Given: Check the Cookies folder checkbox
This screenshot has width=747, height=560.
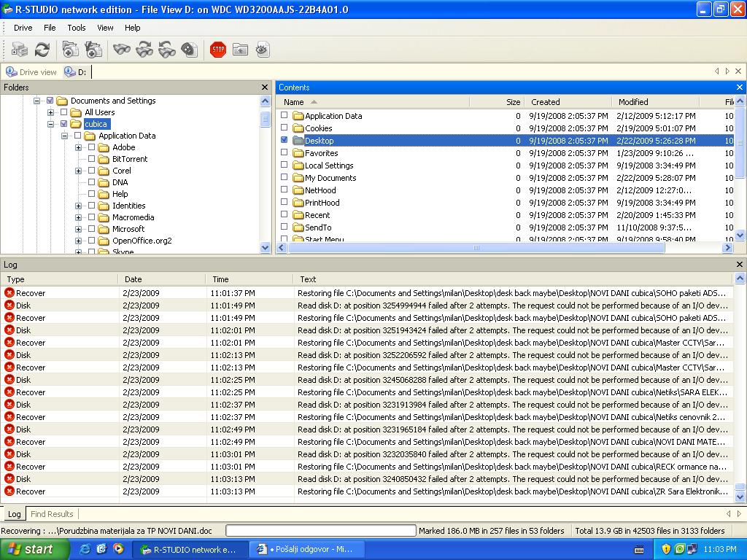Looking at the screenshot, I should click(285, 128).
